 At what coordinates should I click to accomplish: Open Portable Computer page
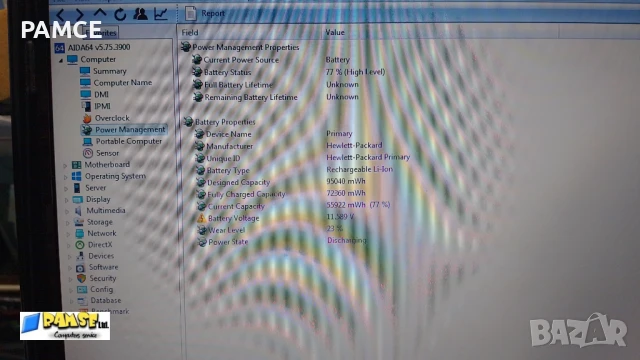pyautogui.click(x=129, y=141)
